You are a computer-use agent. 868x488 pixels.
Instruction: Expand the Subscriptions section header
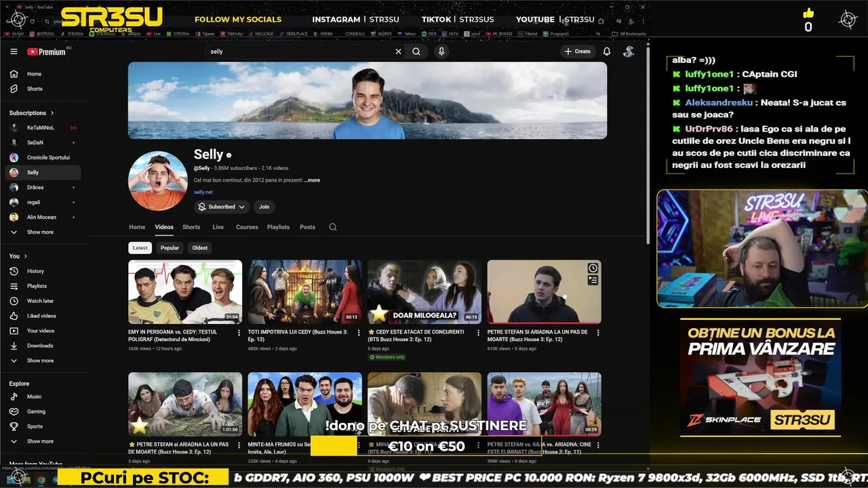[x=31, y=113]
